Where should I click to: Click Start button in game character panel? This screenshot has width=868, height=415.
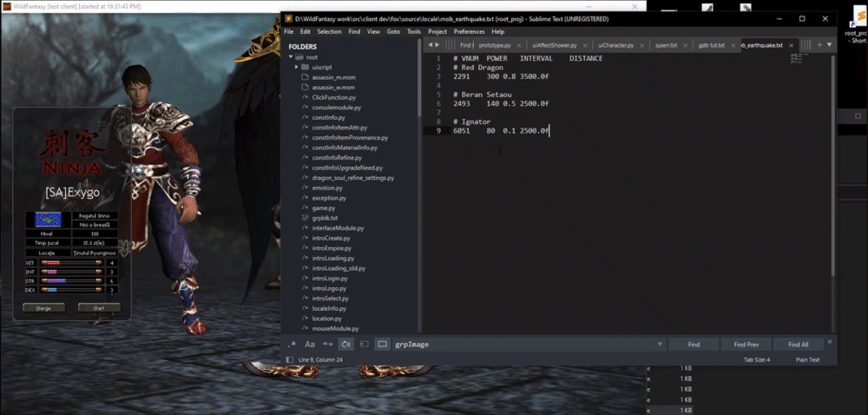coord(99,307)
